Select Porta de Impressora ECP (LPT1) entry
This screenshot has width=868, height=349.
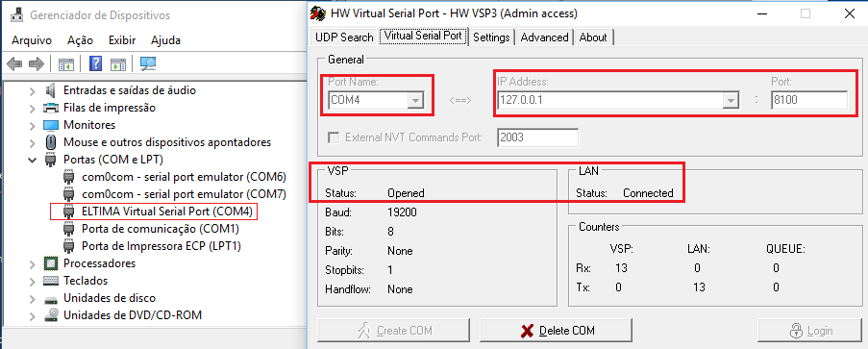[161, 245]
